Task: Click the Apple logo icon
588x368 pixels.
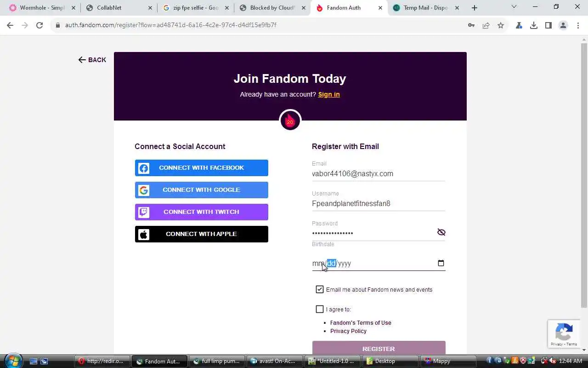Action: [x=144, y=234]
